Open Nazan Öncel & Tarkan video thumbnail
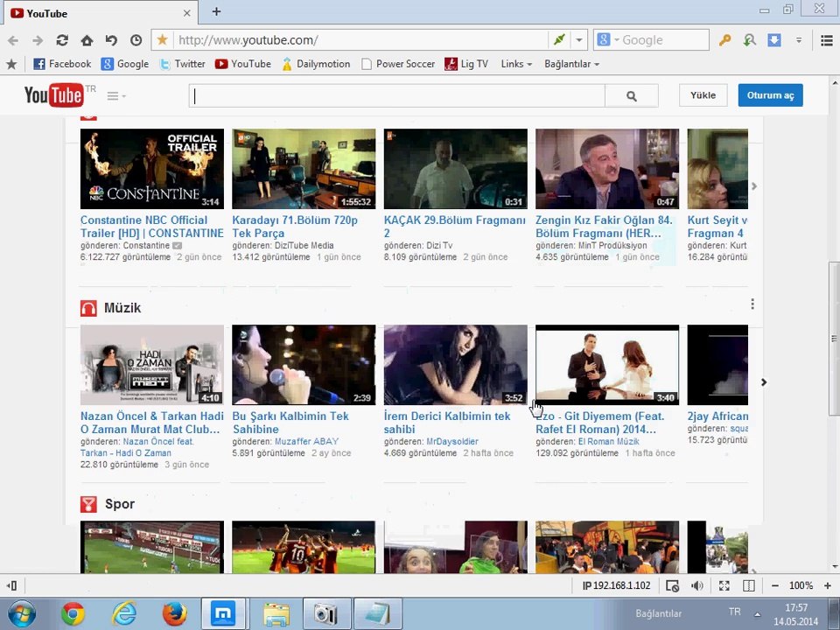The width and height of the screenshot is (840, 630). (152, 365)
